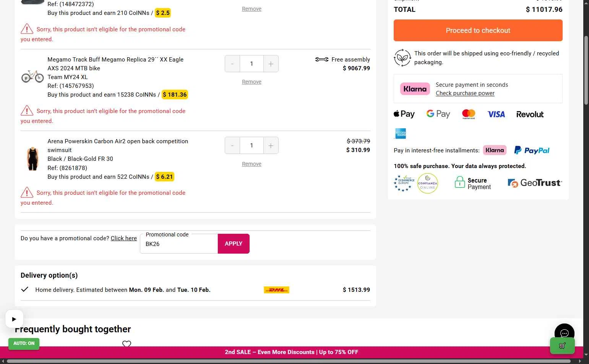The height and width of the screenshot is (364, 589).
Task: Click the Megamo bike quantity field
Action: 252,64
